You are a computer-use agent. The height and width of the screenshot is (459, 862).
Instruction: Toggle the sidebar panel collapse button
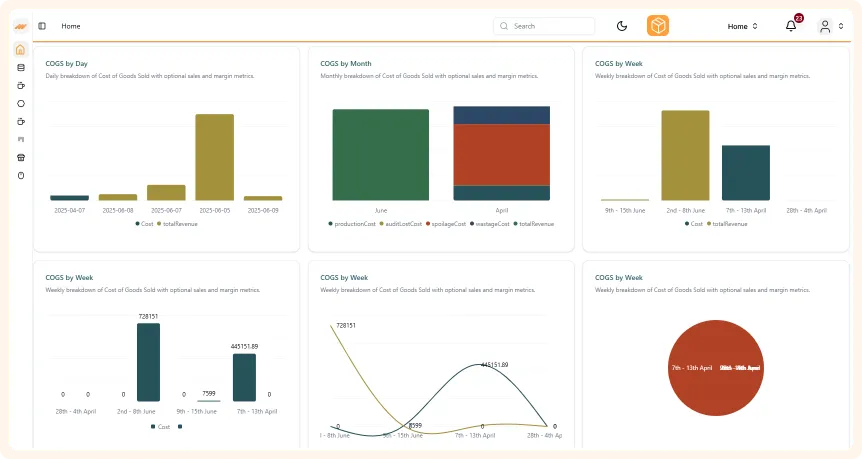(42, 26)
